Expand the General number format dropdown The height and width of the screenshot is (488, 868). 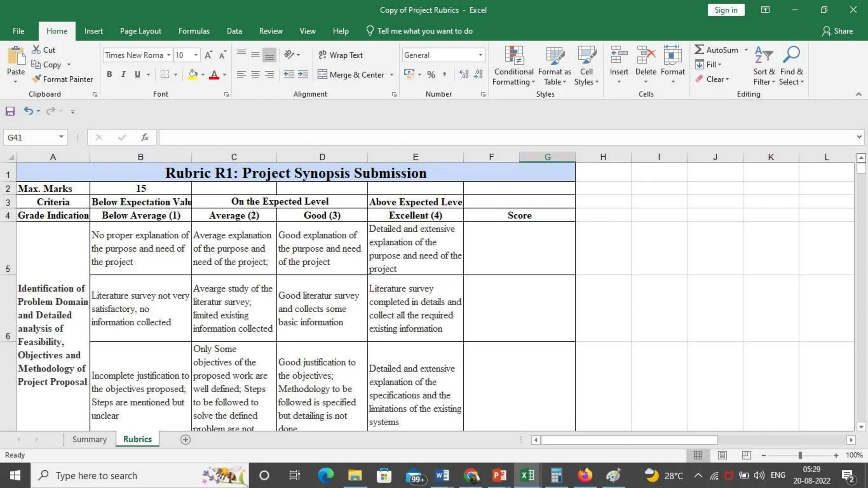(x=480, y=55)
